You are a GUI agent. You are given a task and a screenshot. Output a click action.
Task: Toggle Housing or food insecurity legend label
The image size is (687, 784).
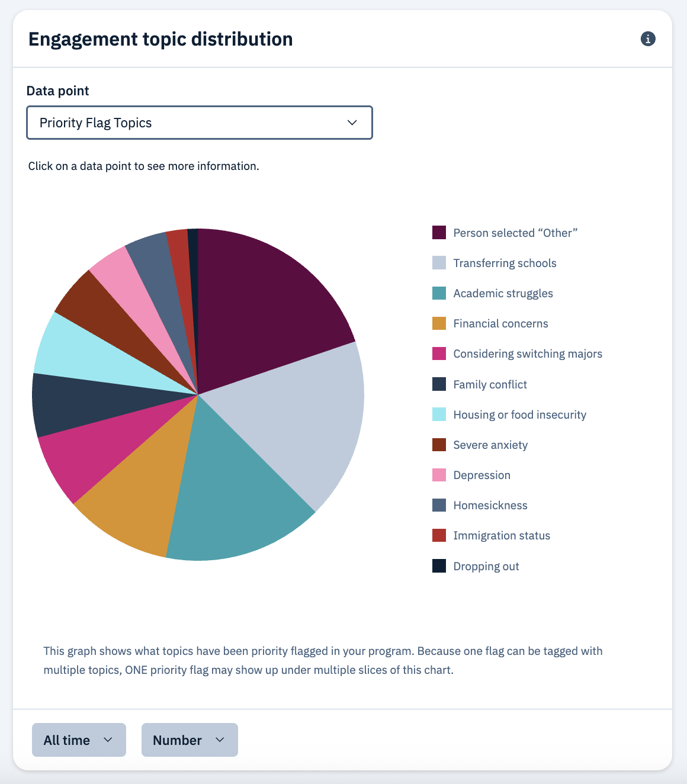point(519,415)
